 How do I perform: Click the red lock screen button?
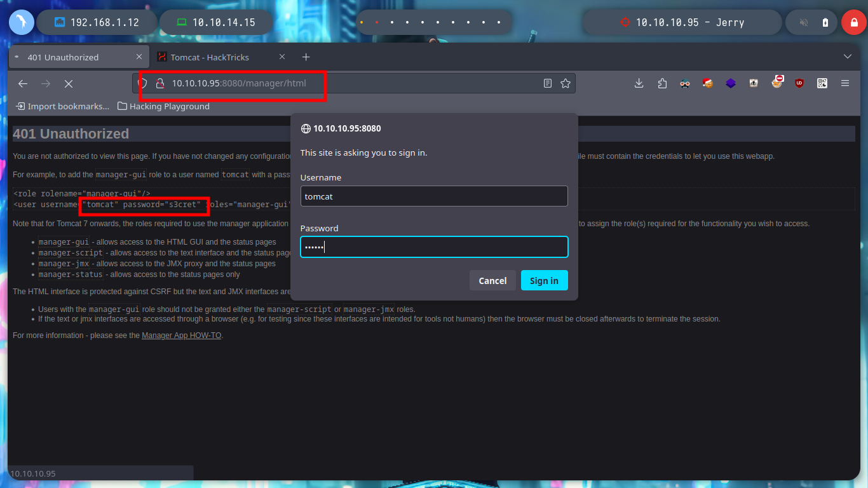853,22
